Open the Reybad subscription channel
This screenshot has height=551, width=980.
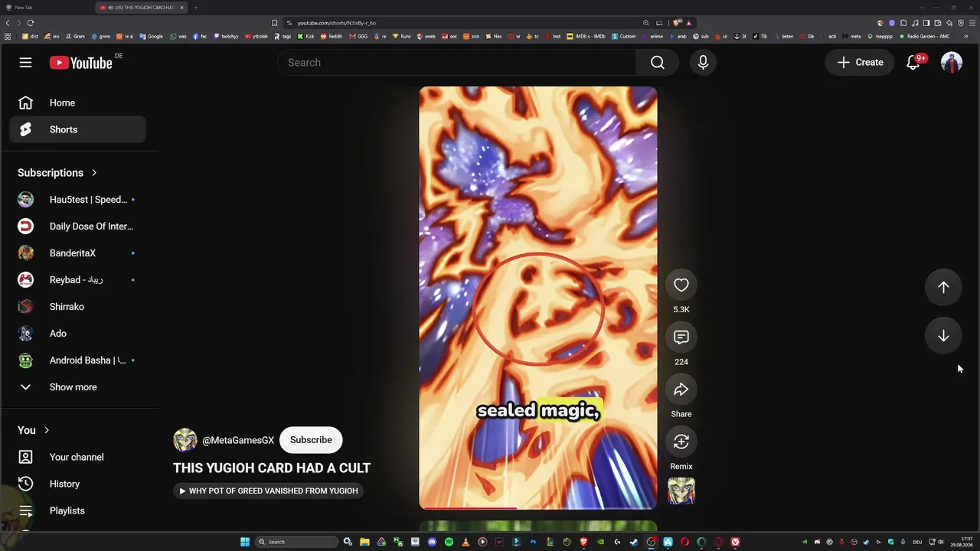[x=78, y=280]
